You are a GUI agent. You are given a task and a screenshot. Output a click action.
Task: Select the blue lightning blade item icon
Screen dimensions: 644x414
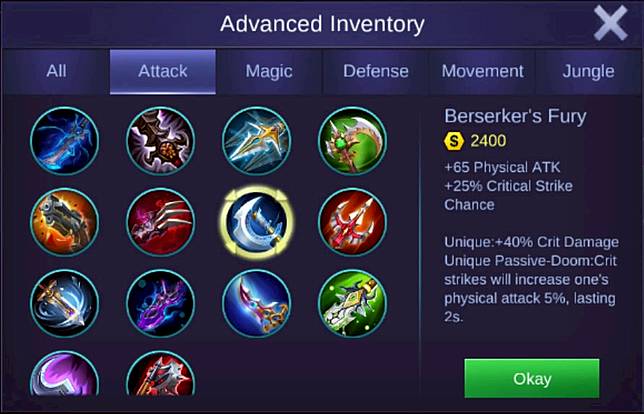point(64,141)
